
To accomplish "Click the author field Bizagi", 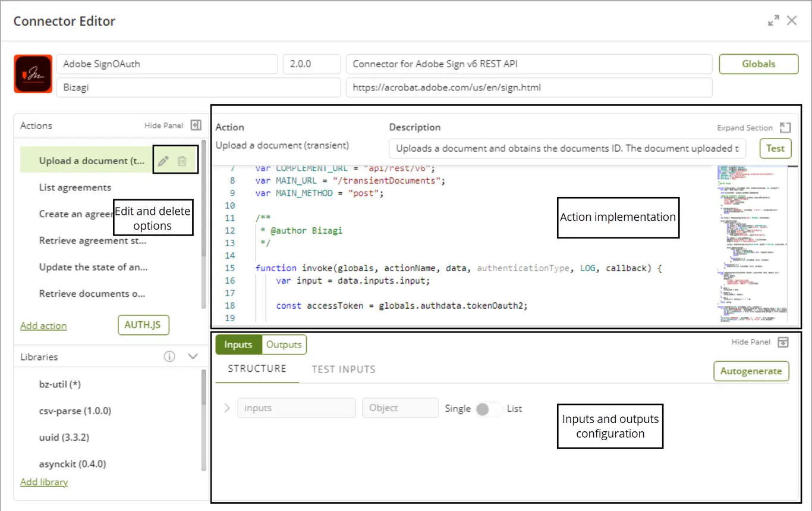I will point(199,87).
